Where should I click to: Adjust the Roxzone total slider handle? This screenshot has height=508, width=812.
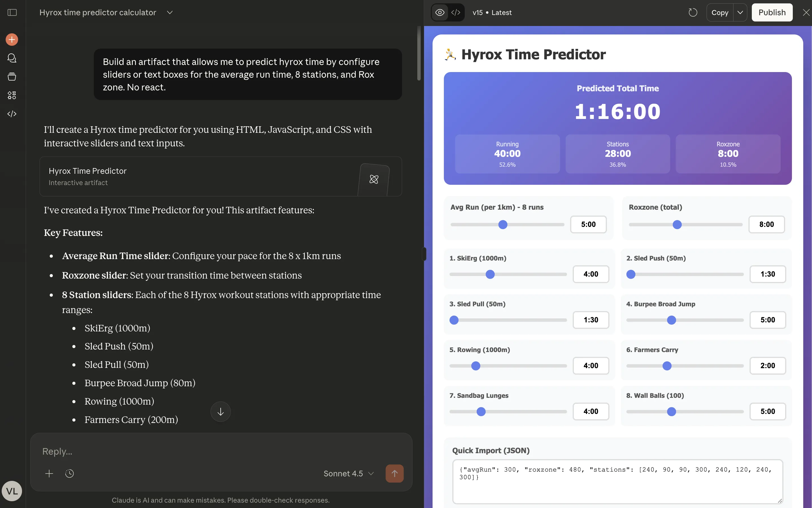pyautogui.click(x=677, y=224)
